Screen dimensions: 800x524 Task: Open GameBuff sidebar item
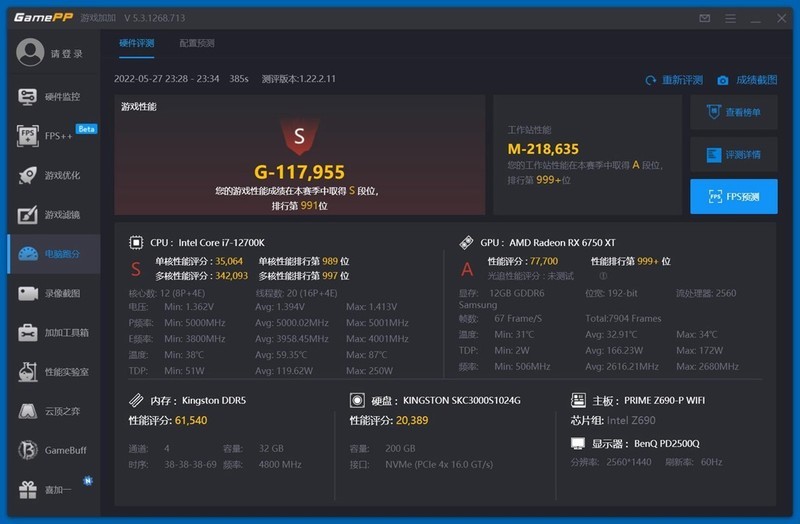click(x=54, y=451)
